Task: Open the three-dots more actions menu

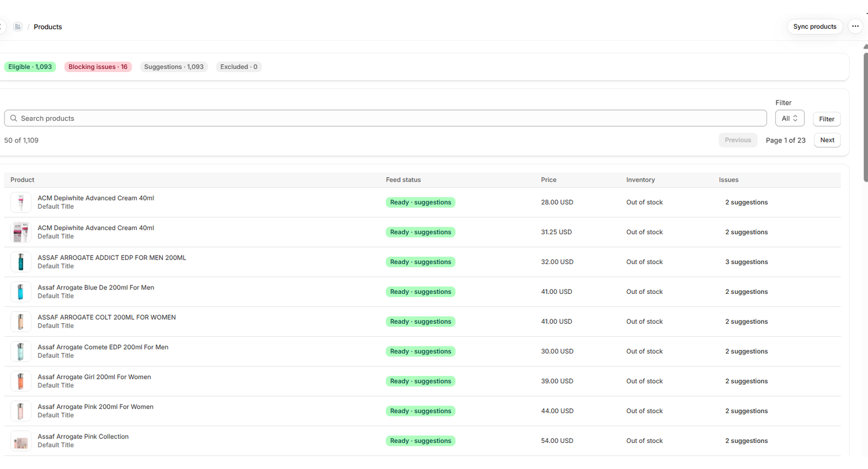Action: pos(855,26)
